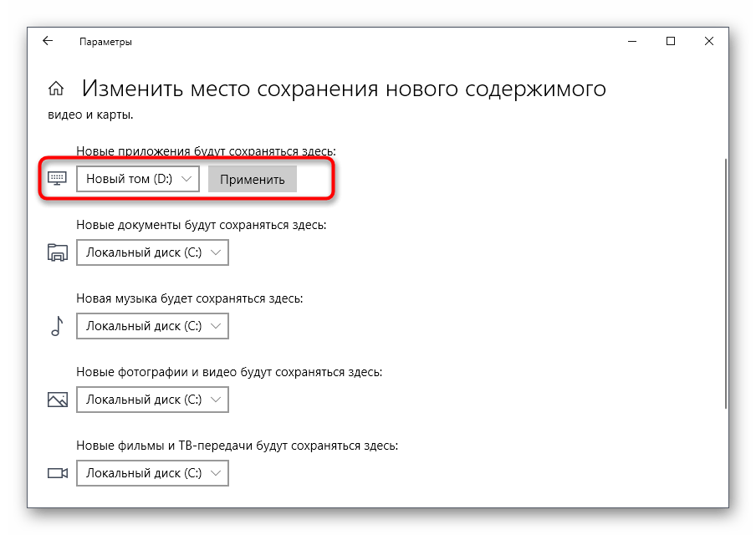The width and height of the screenshot is (756, 535).
Task: Click the photos and videos picture icon
Action: (x=57, y=400)
